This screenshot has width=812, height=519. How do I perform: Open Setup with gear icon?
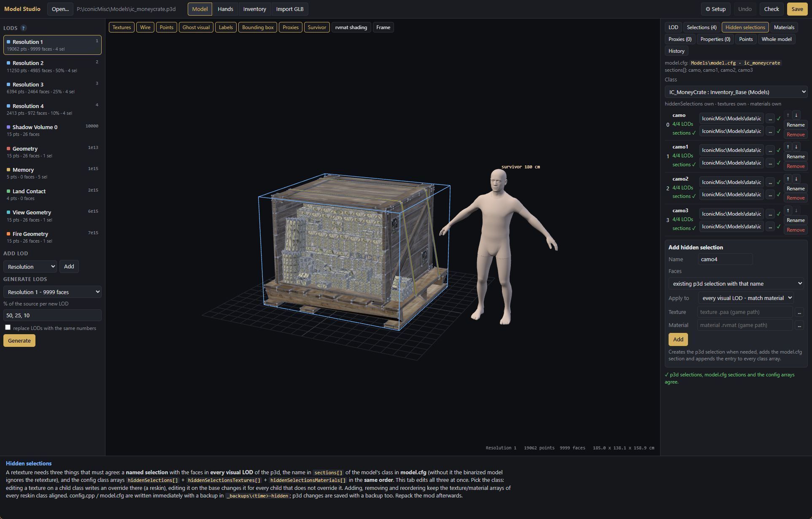(715, 9)
